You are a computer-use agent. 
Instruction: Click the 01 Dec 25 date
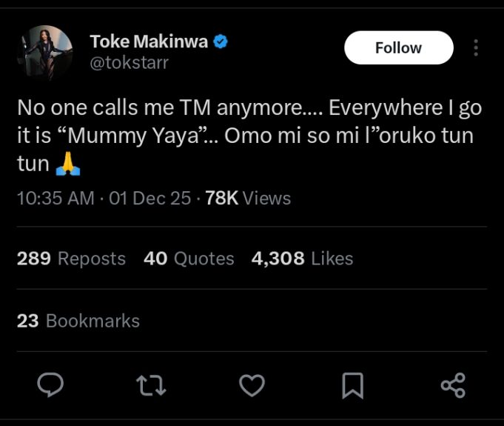149,199
